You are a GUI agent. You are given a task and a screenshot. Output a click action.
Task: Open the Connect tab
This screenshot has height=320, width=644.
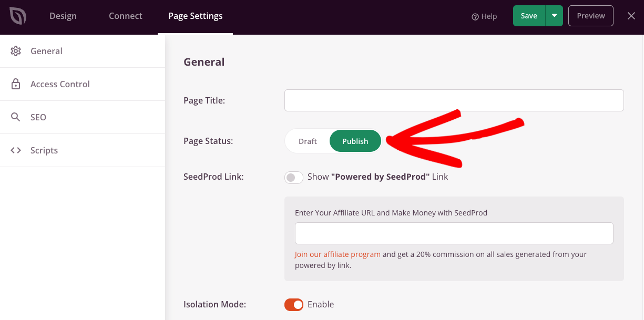coord(125,16)
